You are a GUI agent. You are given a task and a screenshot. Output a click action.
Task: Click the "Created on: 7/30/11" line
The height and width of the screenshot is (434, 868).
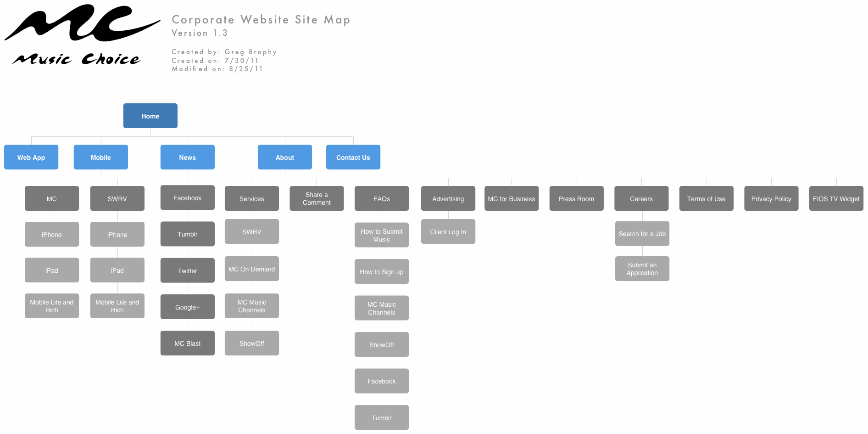click(215, 61)
